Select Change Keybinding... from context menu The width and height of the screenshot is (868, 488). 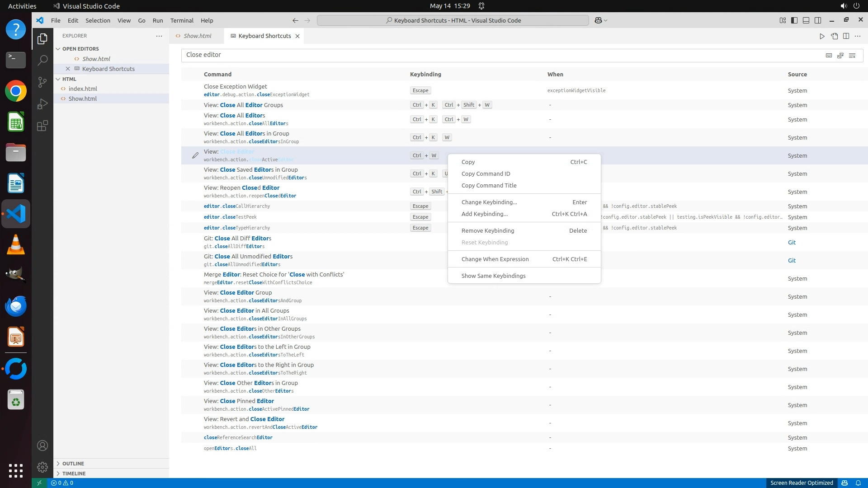point(489,202)
